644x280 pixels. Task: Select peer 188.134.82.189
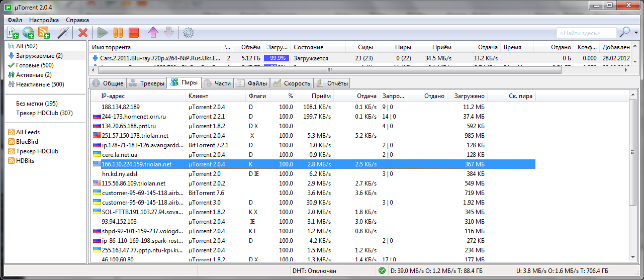(x=313, y=107)
